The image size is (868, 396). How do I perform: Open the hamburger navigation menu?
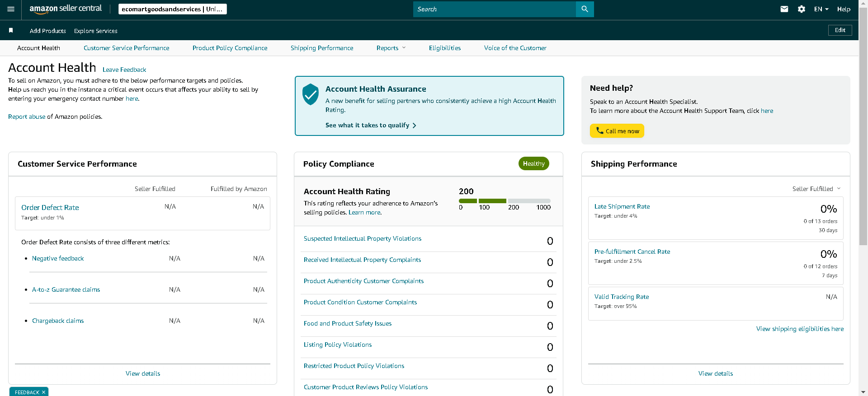click(x=11, y=9)
